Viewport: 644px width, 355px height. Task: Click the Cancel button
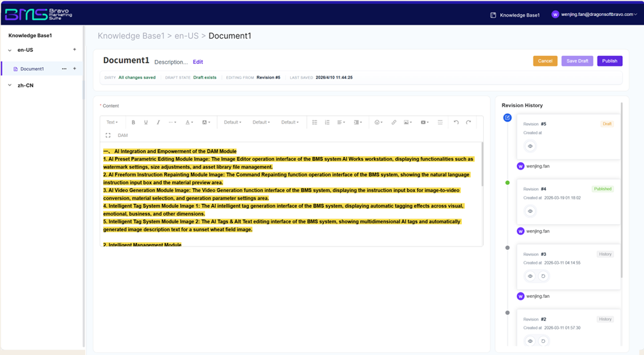click(x=545, y=60)
